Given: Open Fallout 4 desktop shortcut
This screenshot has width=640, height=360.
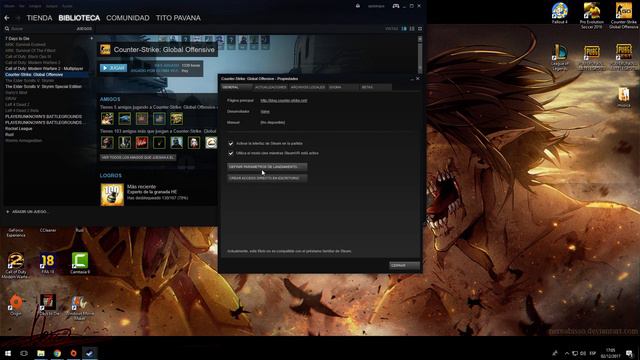Looking at the screenshot, I should click(560, 12).
